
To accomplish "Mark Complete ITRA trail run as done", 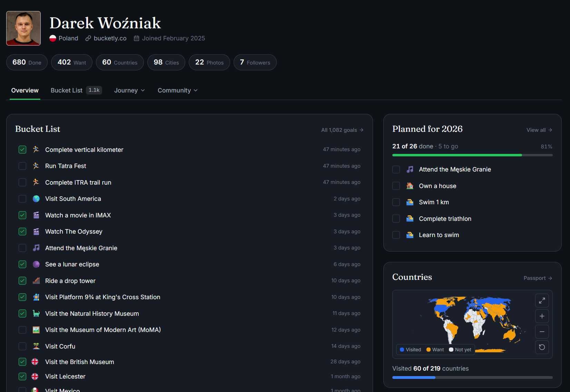I will tap(22, 182).
